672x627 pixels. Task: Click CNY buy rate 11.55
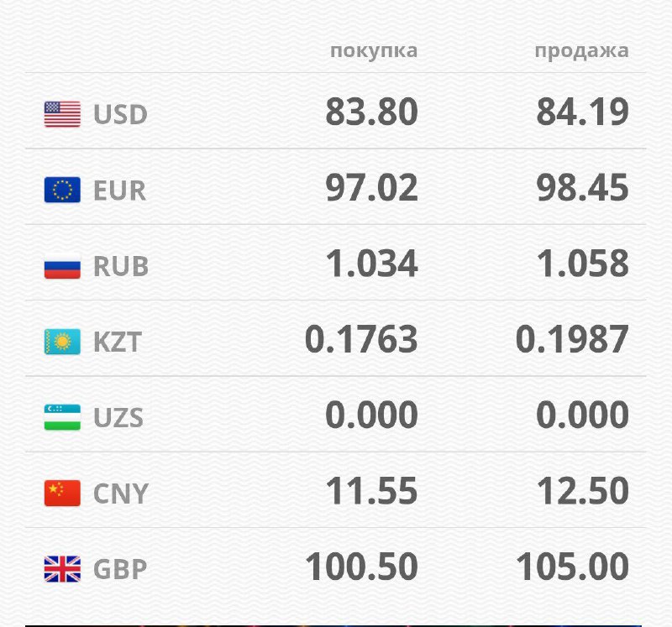pyautogui.click(x=371, y=492)
